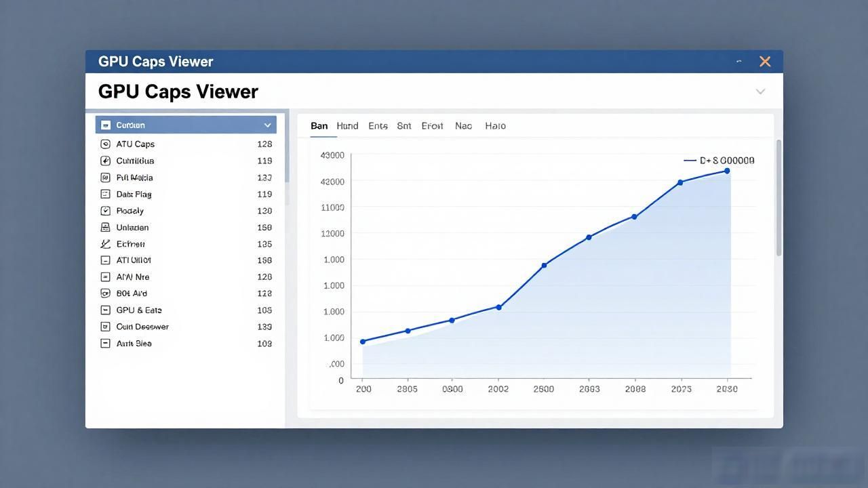
Task: Click the last data point above 2030
Action: tap(727, 171)
